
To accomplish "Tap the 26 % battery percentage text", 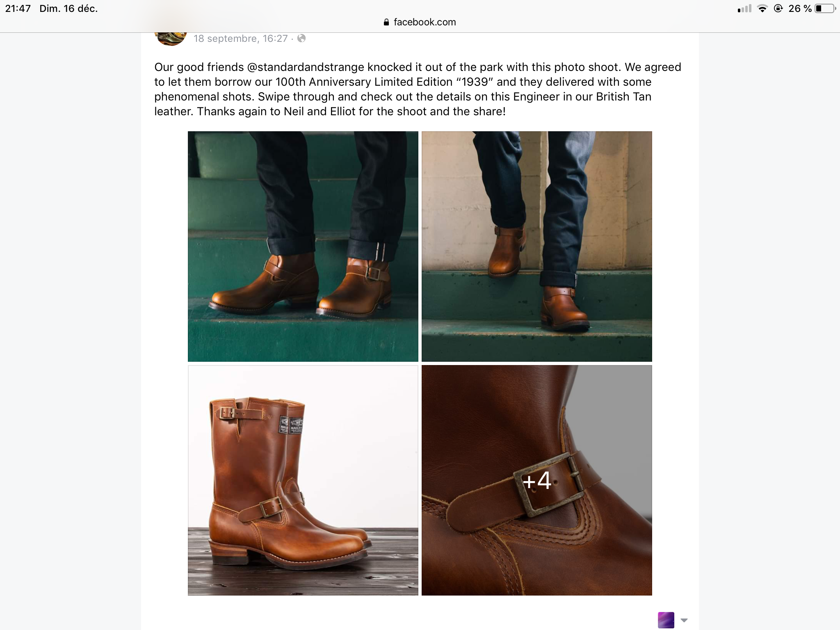I will [x=800, y=9].
